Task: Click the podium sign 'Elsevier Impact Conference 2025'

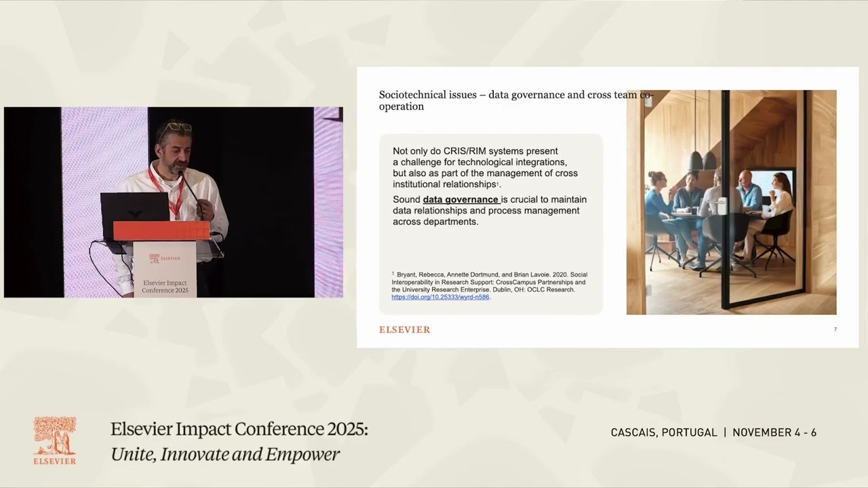Action: tap(165, 286)
